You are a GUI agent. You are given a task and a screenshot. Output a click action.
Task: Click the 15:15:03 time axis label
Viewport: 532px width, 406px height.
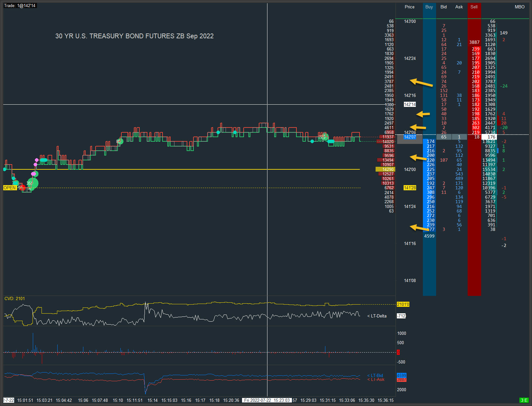pyautogui.click(x=169, y=400)
